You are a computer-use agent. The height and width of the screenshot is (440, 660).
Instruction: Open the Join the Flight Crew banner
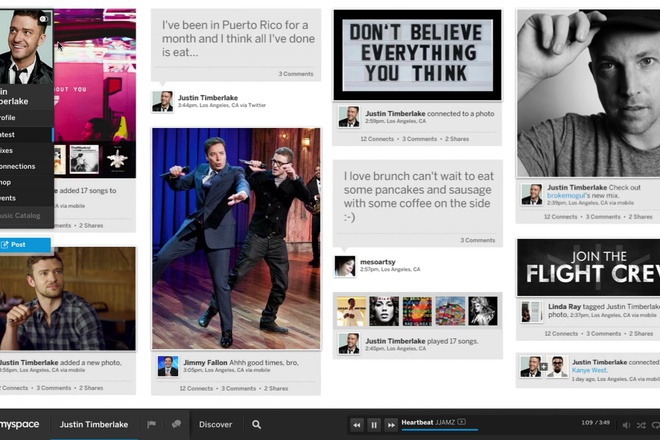click(588, 267)
